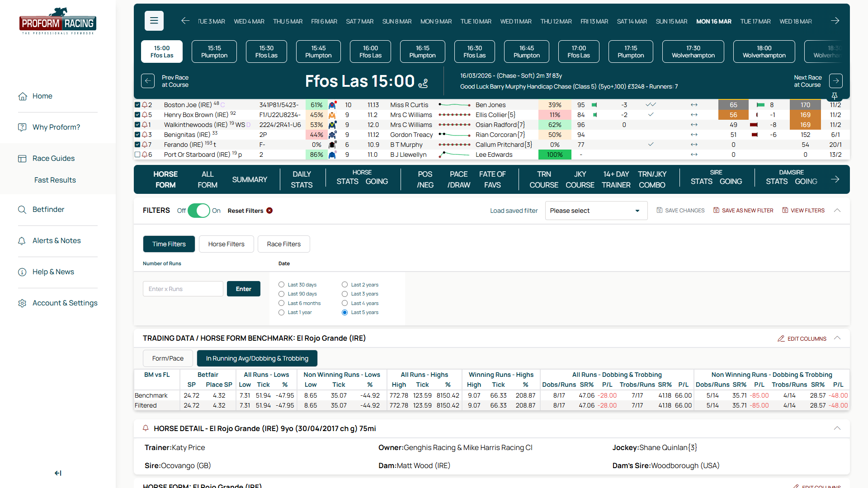Uncheck the Henry Box Brown runner checkbox
This screenshot has height=488, width=868.
coord(137,115)
